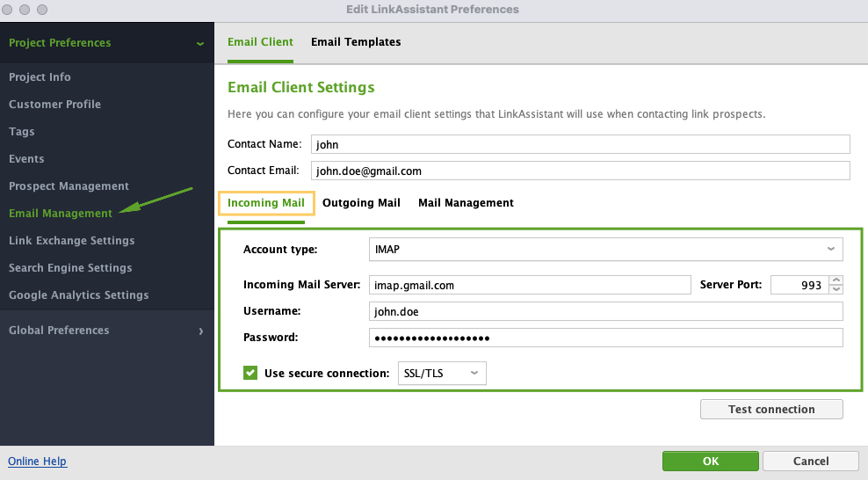
Task: Increase Server Port with up arrow
Action: [836, 280]
